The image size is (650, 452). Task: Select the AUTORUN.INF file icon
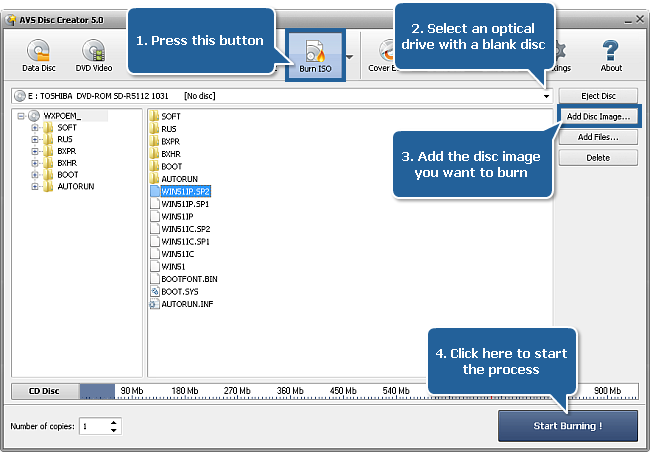click(x=154, y=304)
